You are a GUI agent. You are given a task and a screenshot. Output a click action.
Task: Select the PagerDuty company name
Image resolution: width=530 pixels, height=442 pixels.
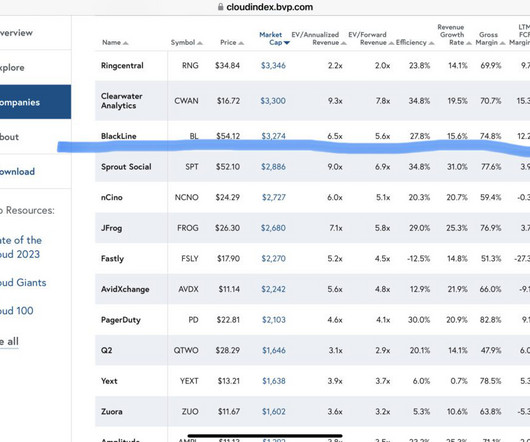pos(121,320)
